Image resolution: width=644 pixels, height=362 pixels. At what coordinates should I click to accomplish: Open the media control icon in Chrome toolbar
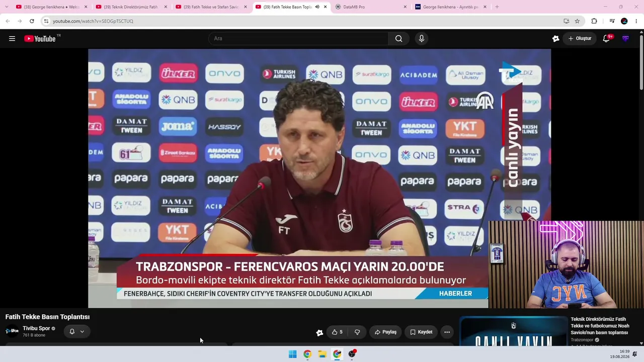612,21
